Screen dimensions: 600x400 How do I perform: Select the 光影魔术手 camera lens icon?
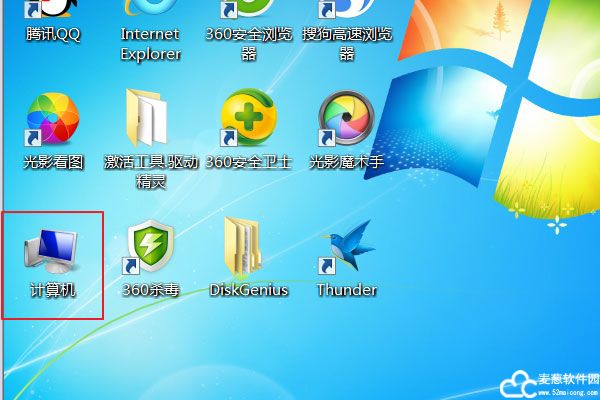coord(346,118)
